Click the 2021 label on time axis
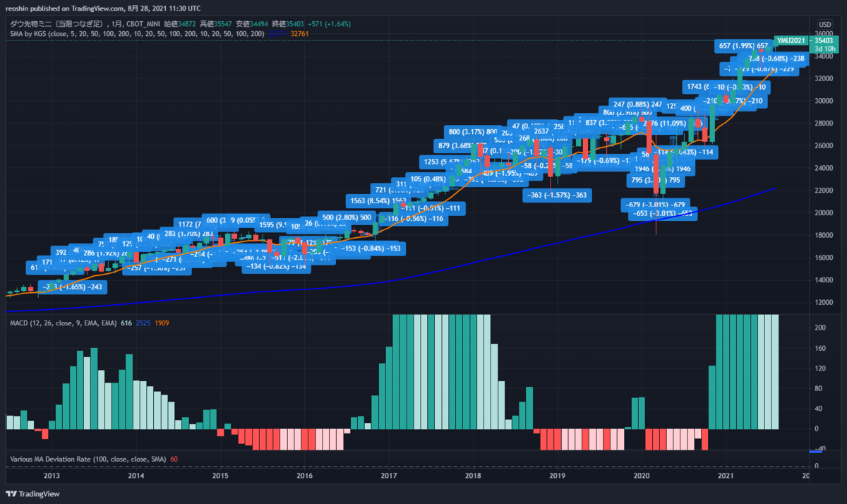847x504 pixels. 726,476
